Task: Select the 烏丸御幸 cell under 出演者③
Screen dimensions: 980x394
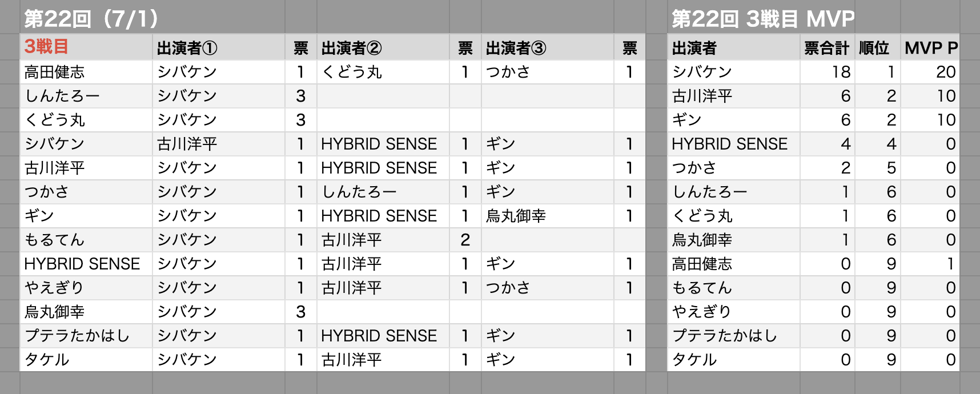Action: (548, 216)
